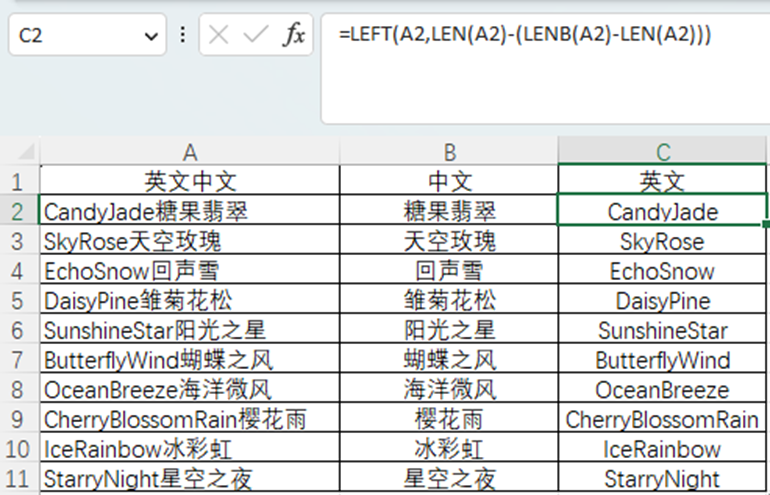Select cell SunshineStar阳光之星
Image resolution: width=770 pixels, height=495 pixels.
click(190, 330)
